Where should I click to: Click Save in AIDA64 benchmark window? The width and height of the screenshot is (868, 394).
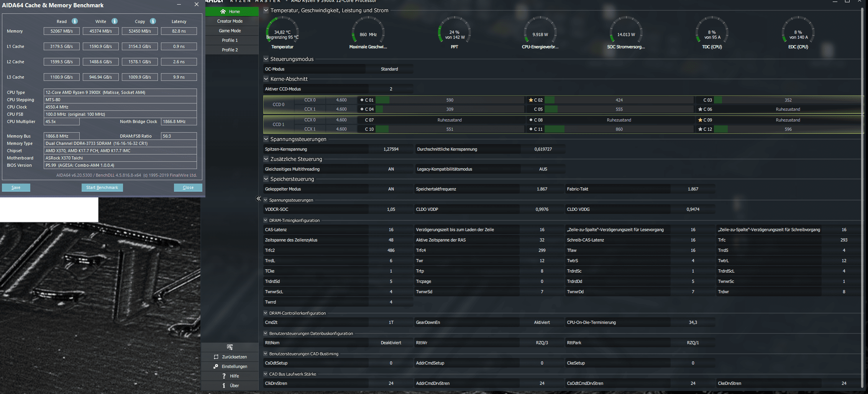[16, 187]
